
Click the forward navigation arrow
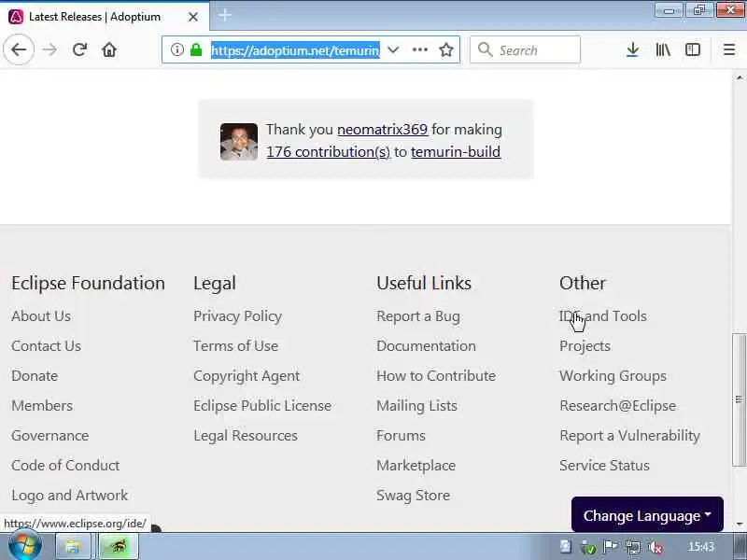[49, 49]
